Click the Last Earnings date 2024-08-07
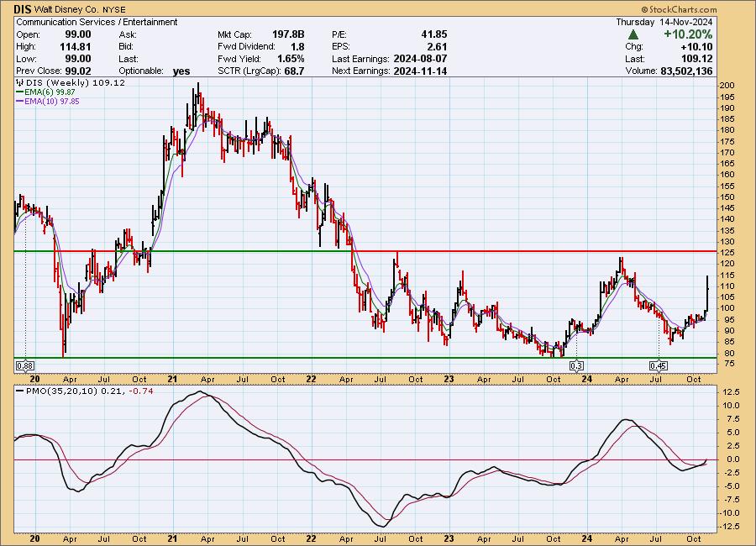Viewport: 756px width, 546px height. coord(421,59)
